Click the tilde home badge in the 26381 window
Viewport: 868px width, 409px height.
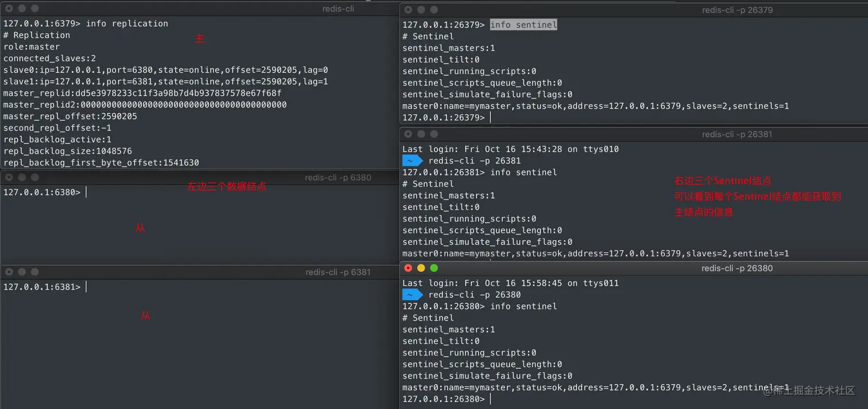[x=412, y=161]
